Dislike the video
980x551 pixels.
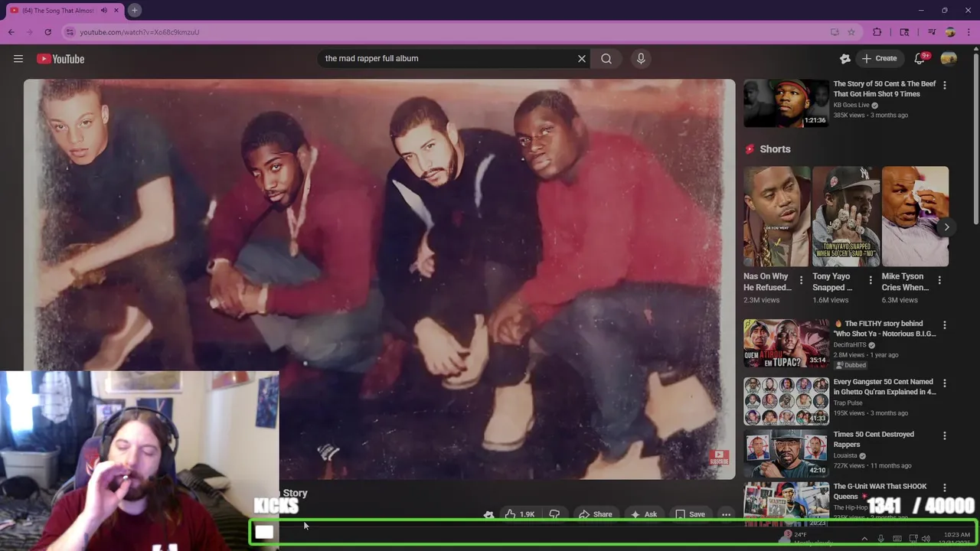pos(555,514)
